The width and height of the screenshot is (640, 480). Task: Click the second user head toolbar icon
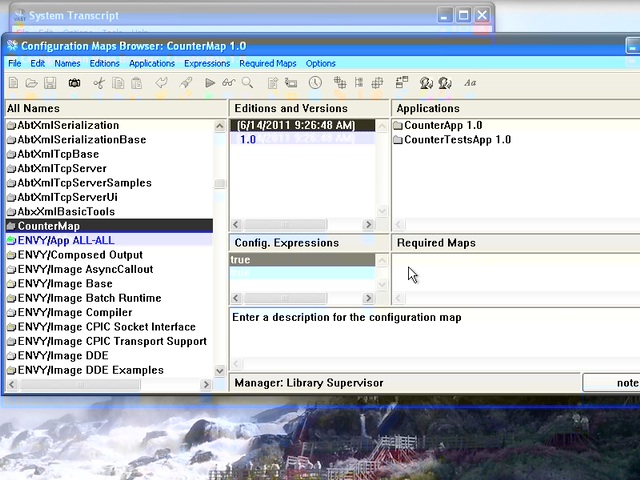[445, 83]
